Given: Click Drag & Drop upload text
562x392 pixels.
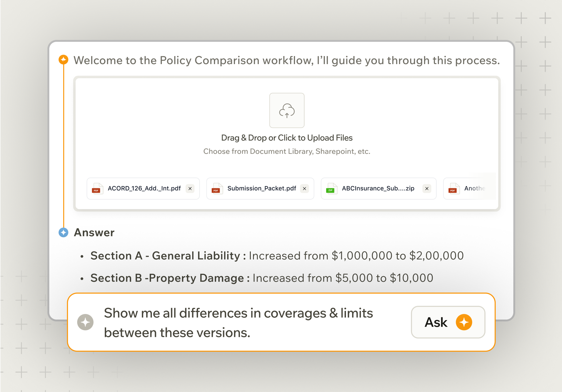Looking at the screenshot, I should tap(287, 138).
